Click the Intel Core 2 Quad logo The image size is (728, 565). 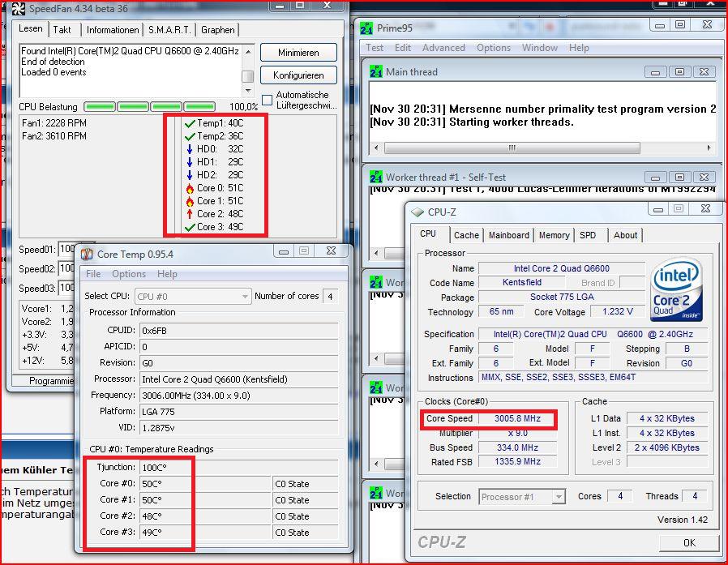click(x=678, y=289)
